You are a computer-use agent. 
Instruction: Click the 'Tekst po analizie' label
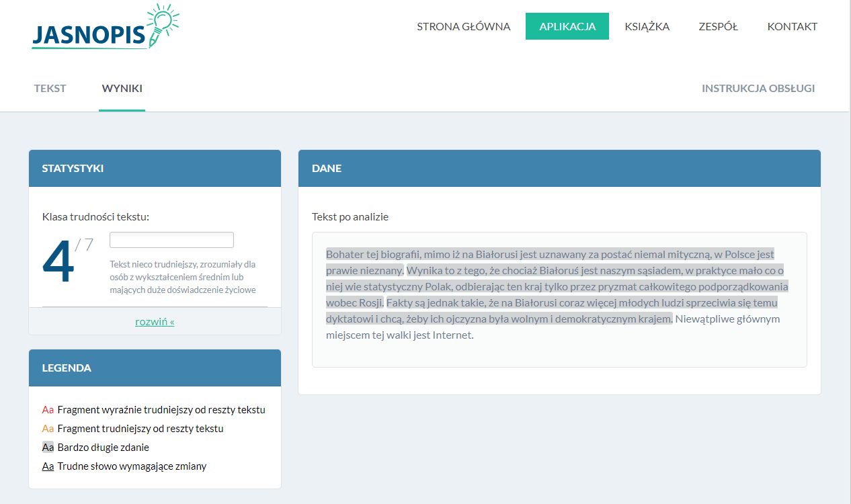(350, 216)
